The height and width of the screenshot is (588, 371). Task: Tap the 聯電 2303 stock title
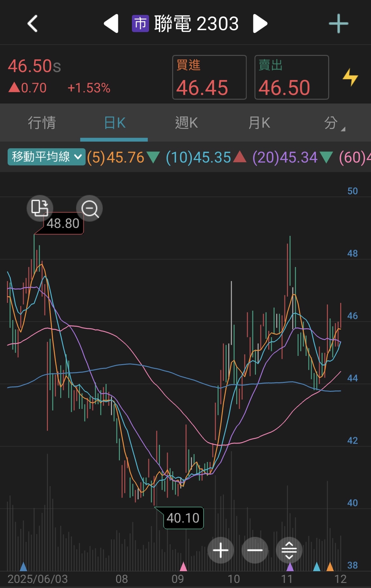[196, 23]
